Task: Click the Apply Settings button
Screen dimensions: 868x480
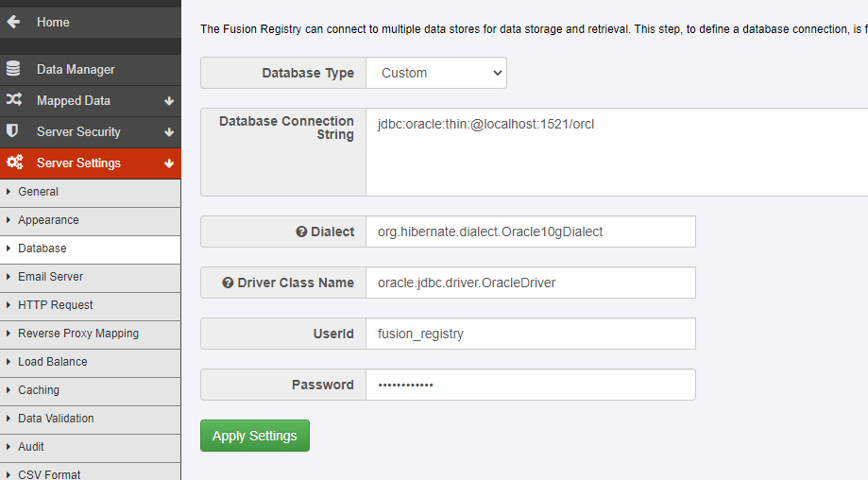Action: 255,436
